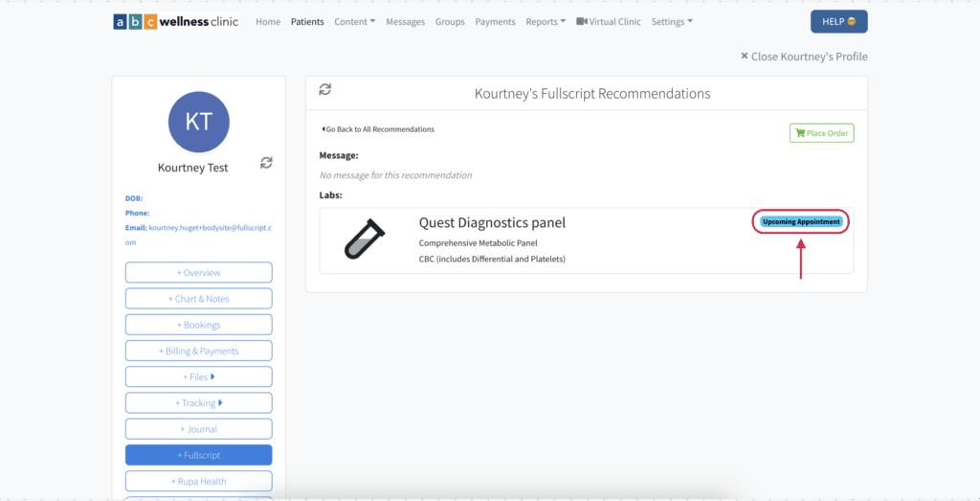Click the test tube lab icon

click(x=365, y=239)
